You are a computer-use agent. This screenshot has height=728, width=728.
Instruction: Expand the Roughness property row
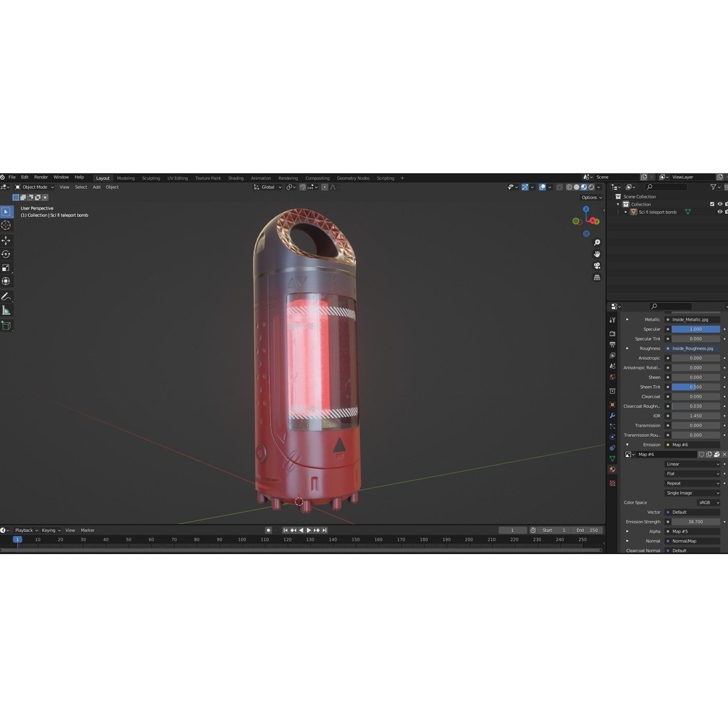pos(627,348)
